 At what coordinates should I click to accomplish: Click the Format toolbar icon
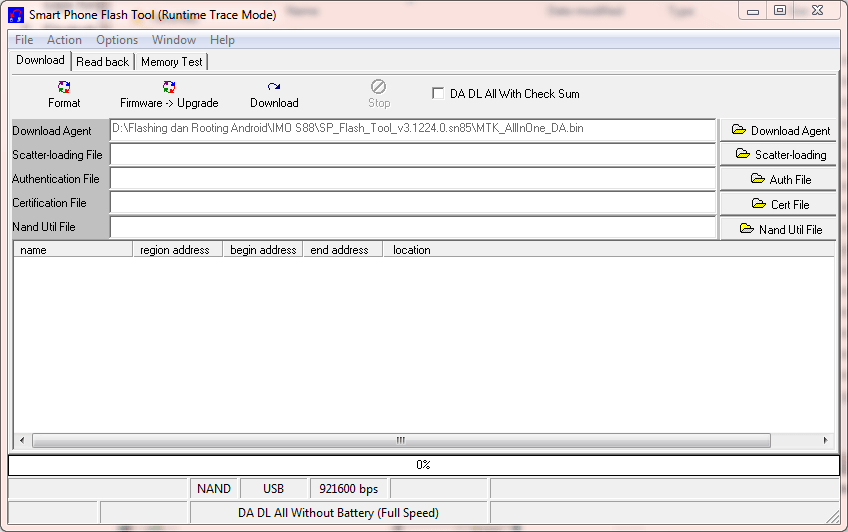pos(64,87)
